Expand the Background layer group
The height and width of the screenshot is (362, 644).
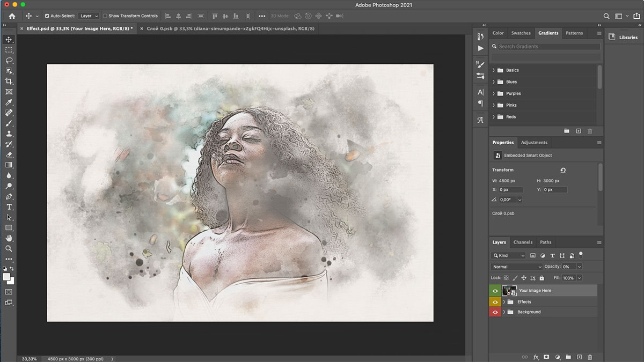504,312
